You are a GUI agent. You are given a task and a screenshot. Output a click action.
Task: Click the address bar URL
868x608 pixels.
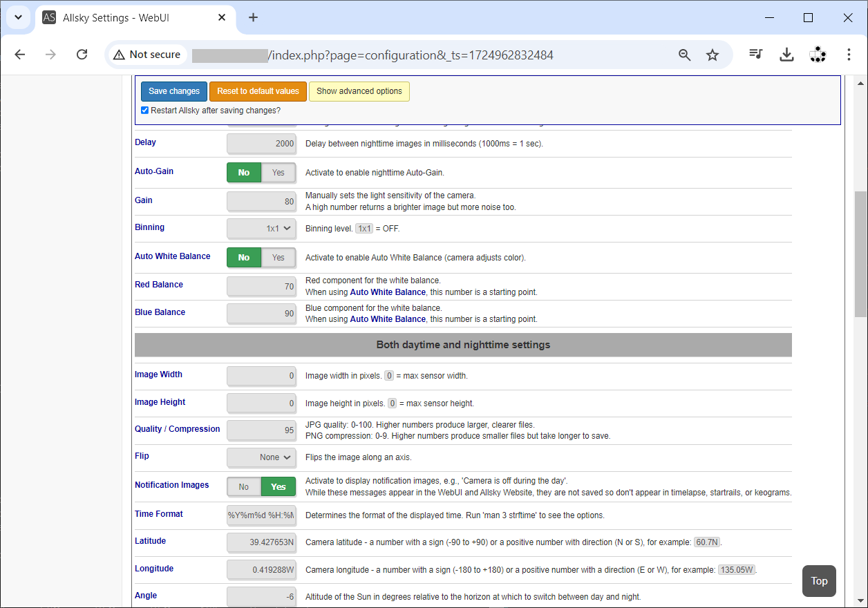pyautogui.click(x=411, y=55)
